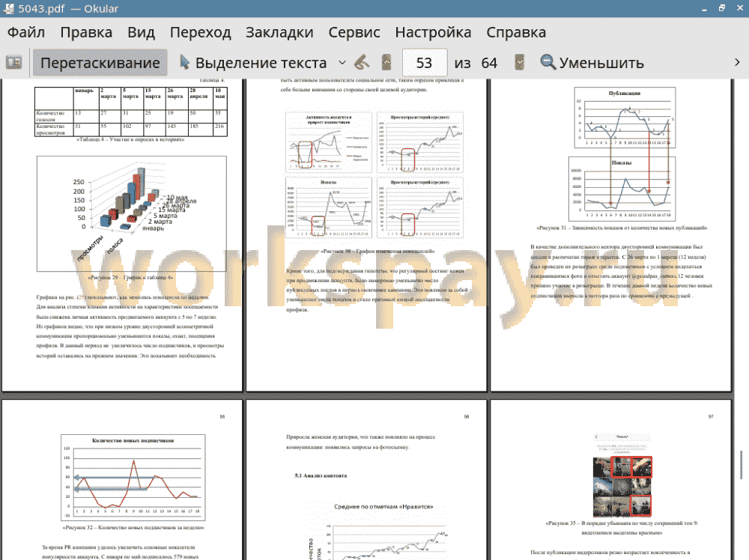Click the page with Рисунок 30 charts

[x=366, y=234]
